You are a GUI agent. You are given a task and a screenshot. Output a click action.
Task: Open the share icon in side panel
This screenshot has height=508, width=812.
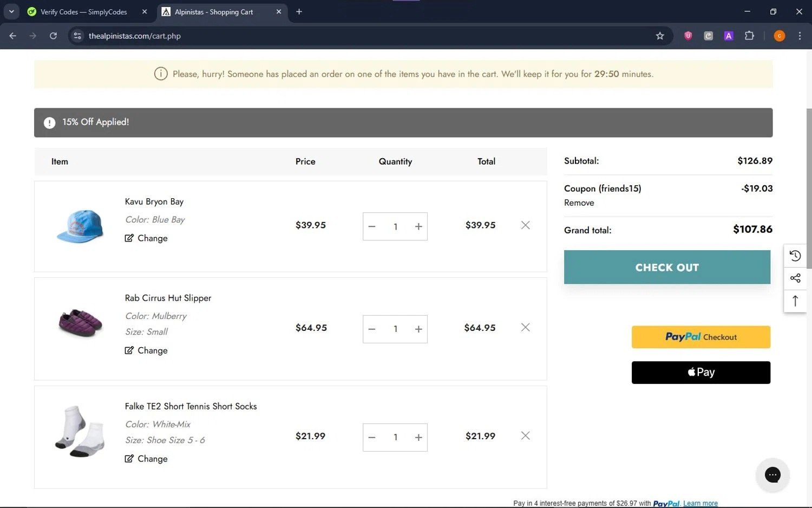click(795, 278)
